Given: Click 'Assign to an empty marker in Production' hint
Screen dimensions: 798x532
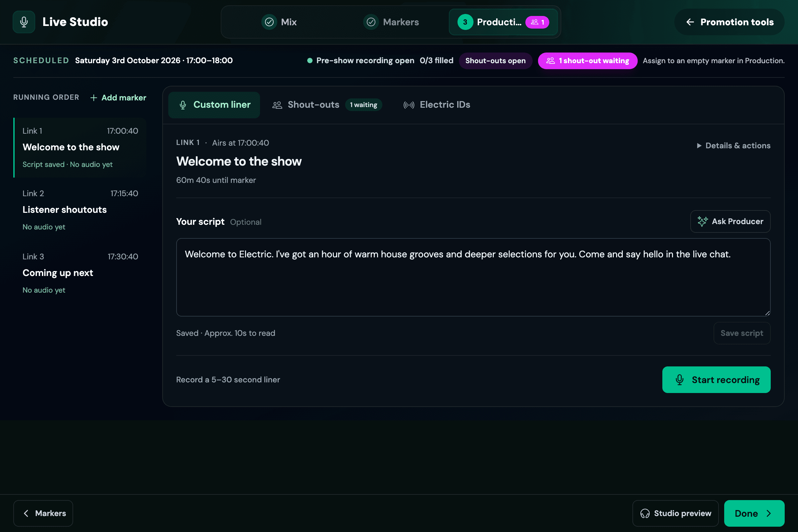Looking at the screenshot, I should tap(714, 61).
